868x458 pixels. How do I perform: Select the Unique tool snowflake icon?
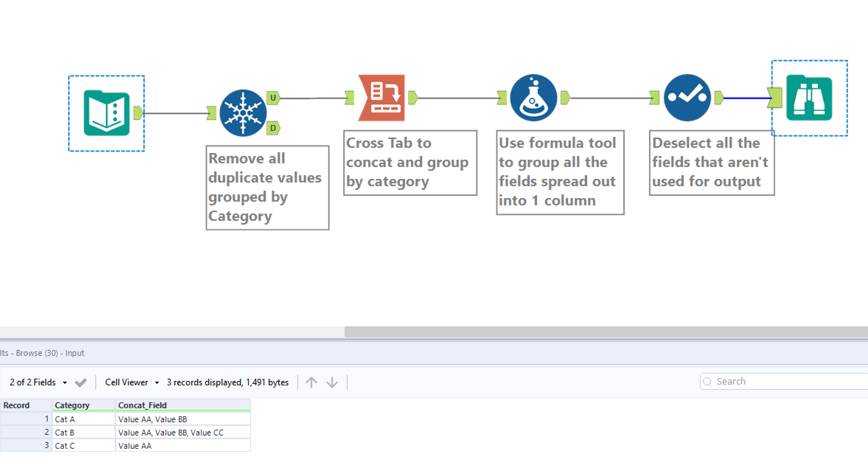243,112
